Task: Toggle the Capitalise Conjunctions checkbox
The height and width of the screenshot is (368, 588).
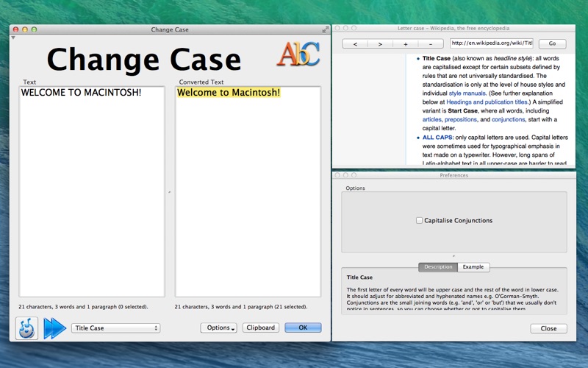Action: [x=419, y=220]
